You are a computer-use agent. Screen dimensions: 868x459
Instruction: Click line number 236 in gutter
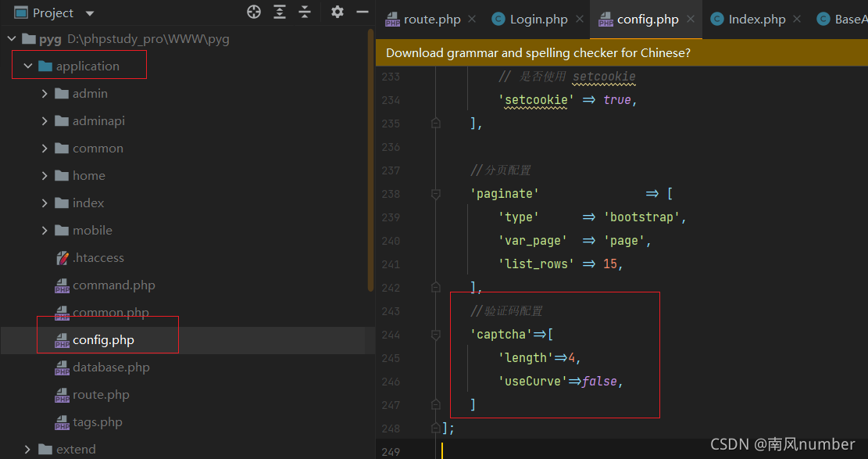pyautogui.click(x=391, y=147)
